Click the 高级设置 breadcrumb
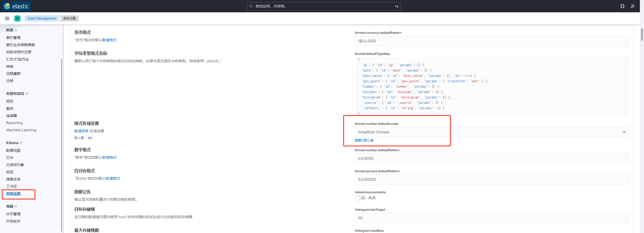This screenshot has height=233, width=644. pyautogui.click(x=69, y=18)
